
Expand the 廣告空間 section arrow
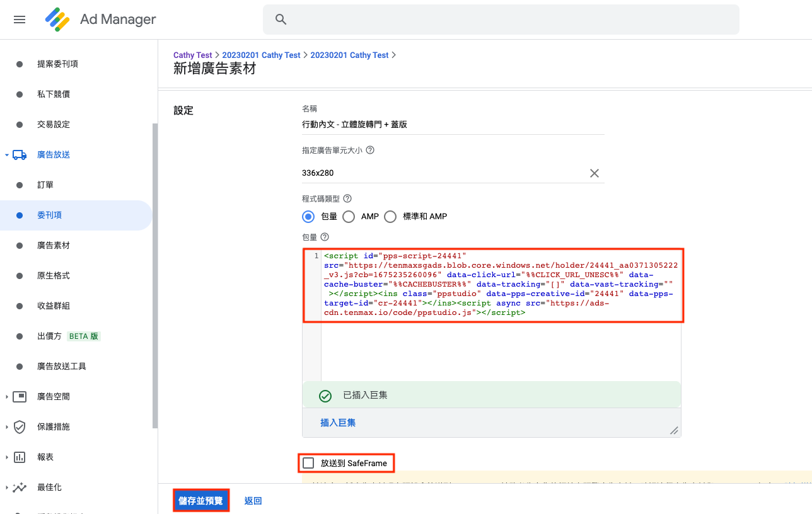click(7, 396)
